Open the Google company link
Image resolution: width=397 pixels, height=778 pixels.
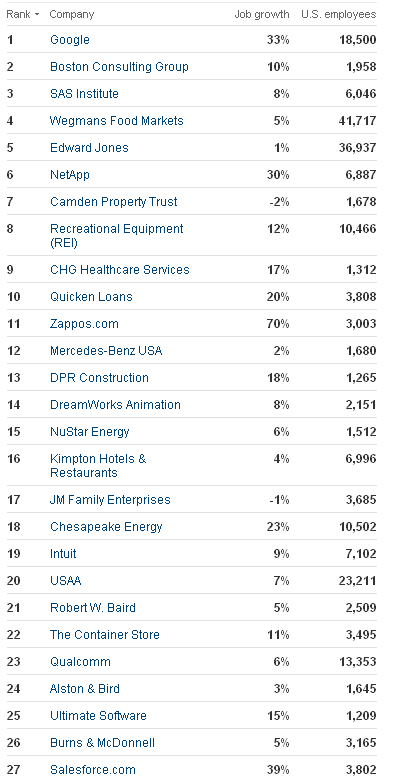point(70,40)
